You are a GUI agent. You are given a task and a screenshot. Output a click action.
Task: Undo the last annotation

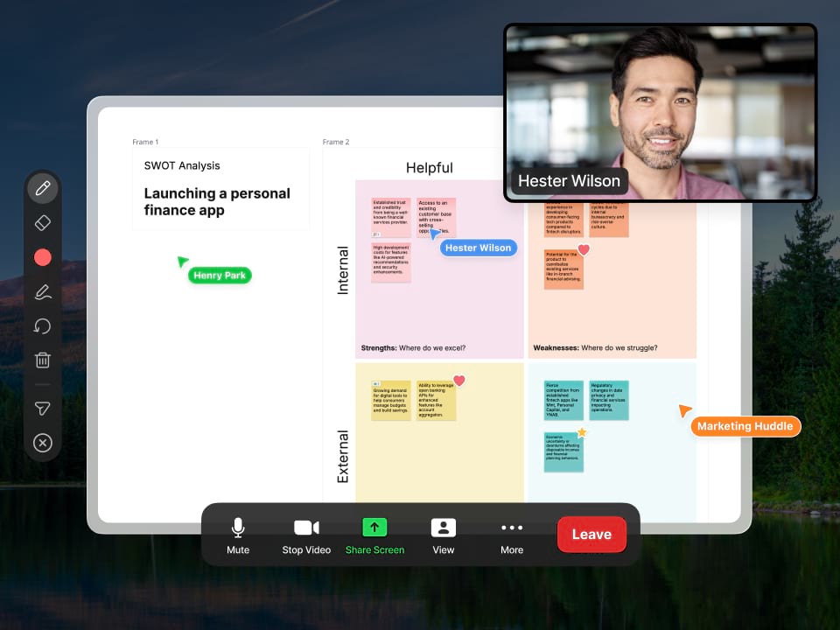42,326
